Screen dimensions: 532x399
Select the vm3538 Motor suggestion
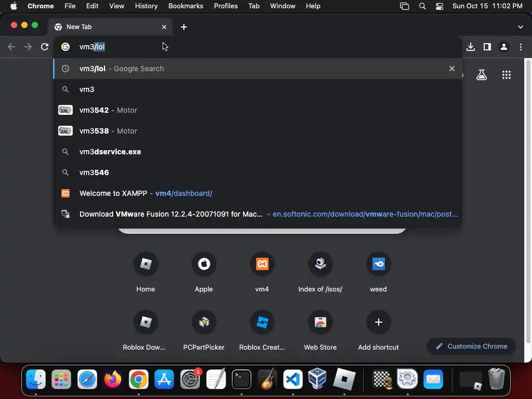[x=258, y=130]
